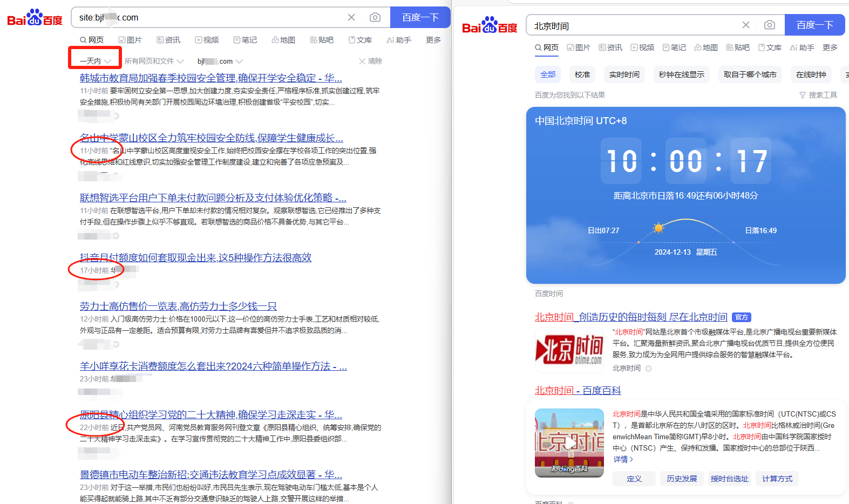Select the 在线时钟 filter chip
Viewport: 849px width, 504px height.
coord(811,74)
